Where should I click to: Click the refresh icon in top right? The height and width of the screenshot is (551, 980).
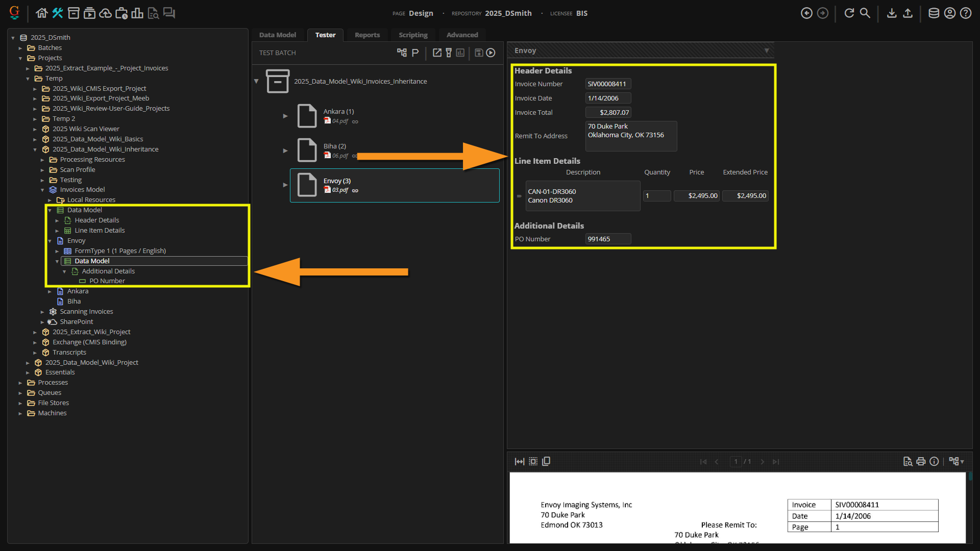point(849,13)
